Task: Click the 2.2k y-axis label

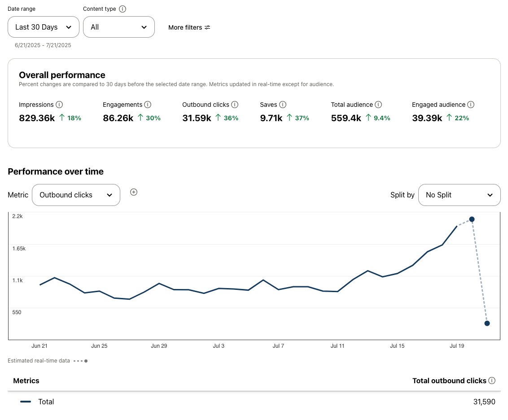Action: pos(18,216)
